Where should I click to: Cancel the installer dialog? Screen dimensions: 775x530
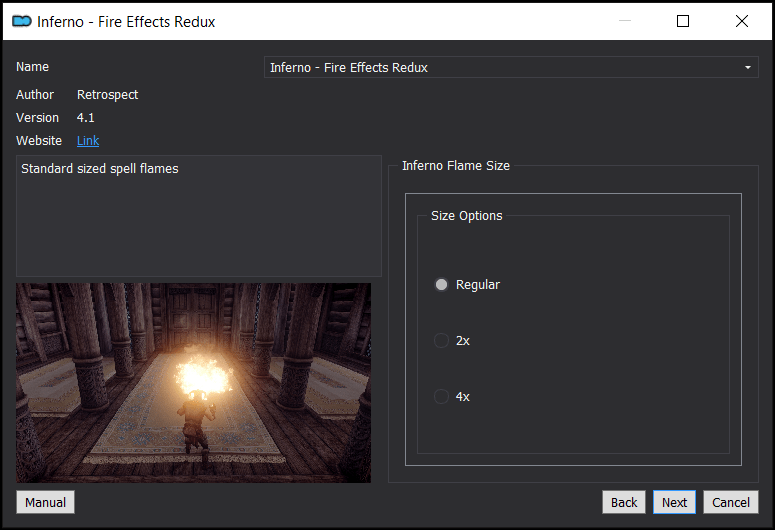coord(731,502)
